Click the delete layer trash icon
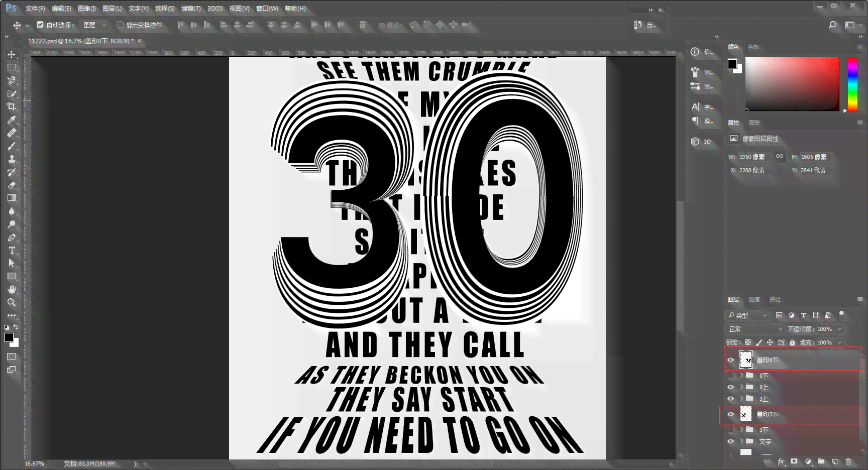The width and height of the screenshot is (868, 470). coord(848,461)
